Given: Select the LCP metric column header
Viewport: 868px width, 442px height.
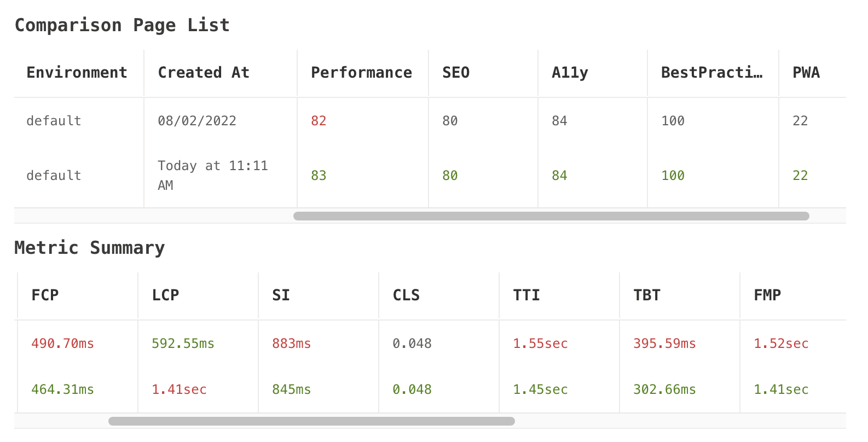Looking at the screenshot, I should click(x=165, y=295).
